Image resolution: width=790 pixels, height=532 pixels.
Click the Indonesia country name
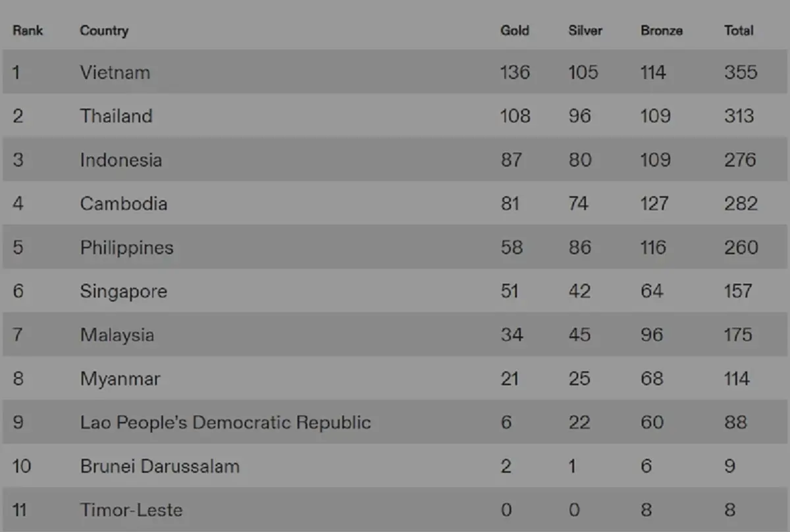point(121,160)
